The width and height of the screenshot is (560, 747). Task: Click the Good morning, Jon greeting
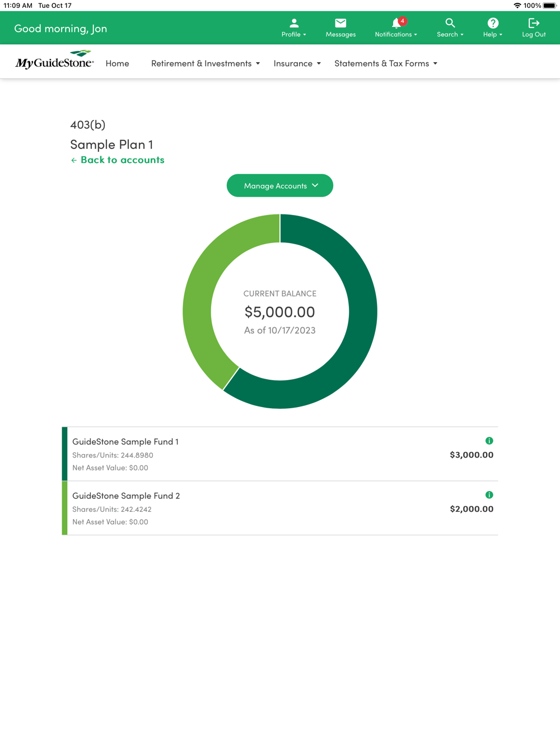[x=60, y=28]
